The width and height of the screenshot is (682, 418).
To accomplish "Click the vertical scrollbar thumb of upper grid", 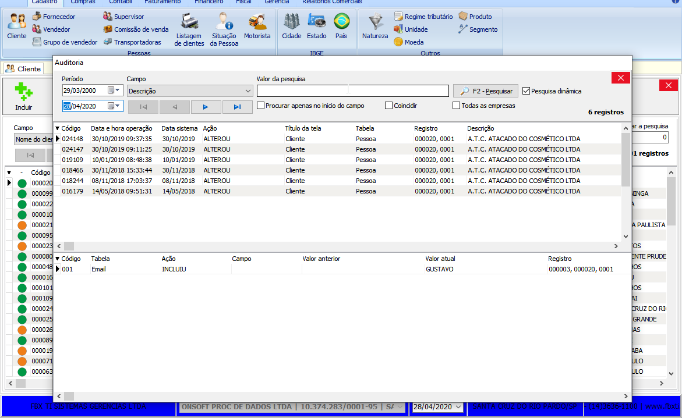I will (x=625, y=160).
